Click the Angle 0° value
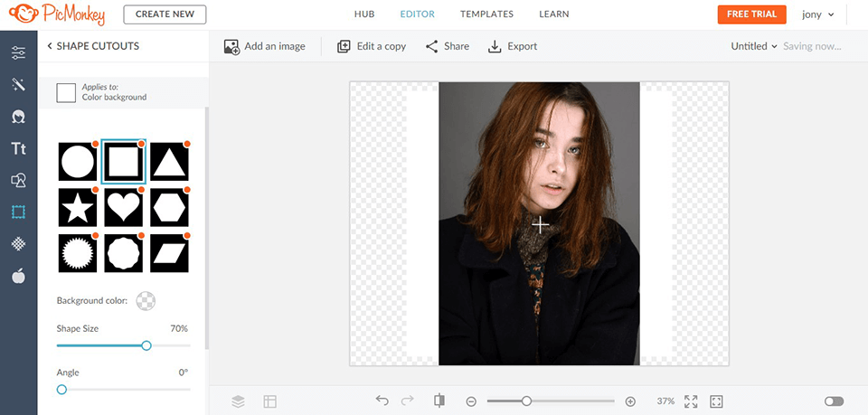Screen dimensions: 868x415 184,373
